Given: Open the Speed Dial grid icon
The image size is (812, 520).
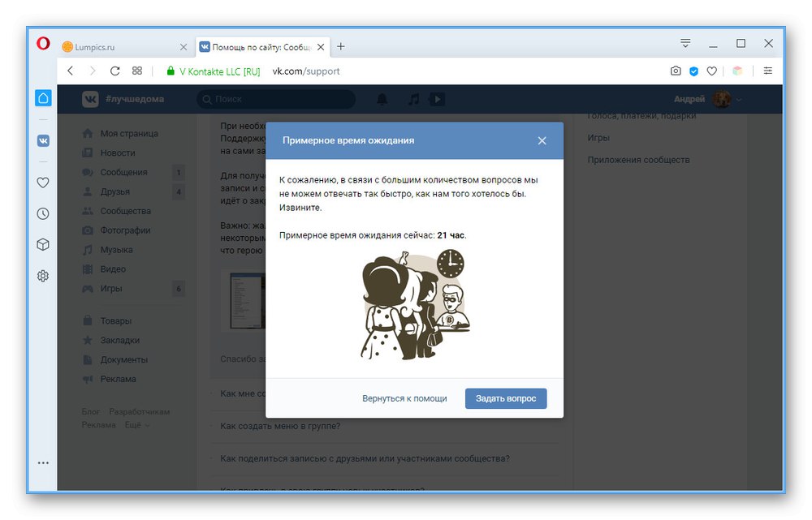Looking at the screenshot, I should (x=137, y=71).
